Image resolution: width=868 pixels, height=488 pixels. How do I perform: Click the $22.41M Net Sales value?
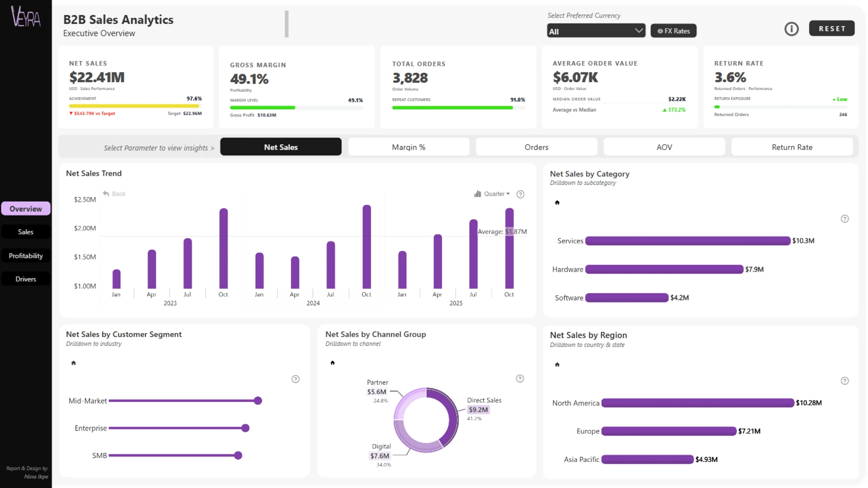pos(97,77)
